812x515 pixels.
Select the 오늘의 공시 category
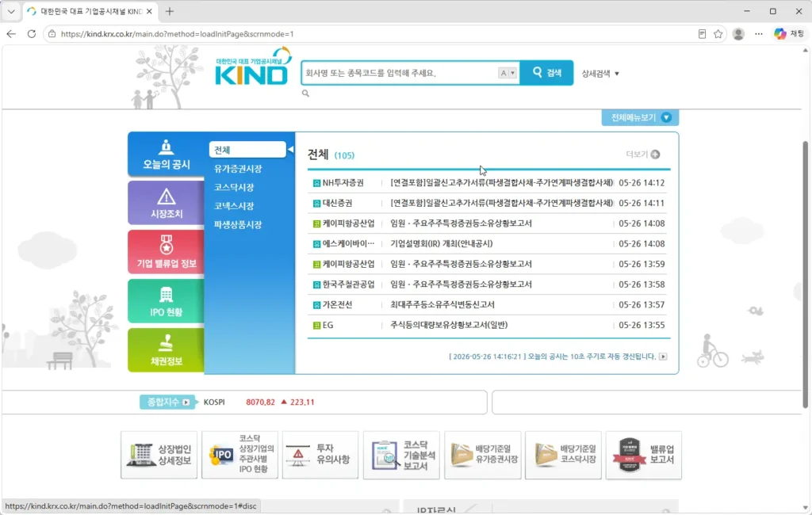tap(167, 154)
